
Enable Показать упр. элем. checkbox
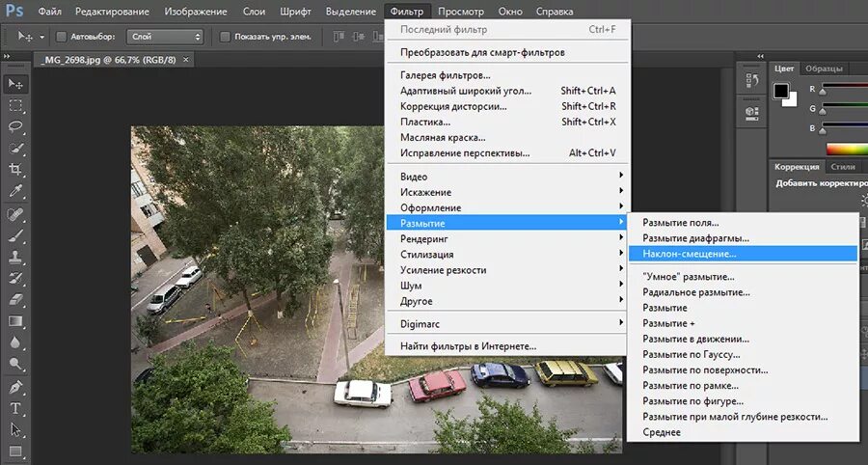pyautogui.click(x=225, y=37)
